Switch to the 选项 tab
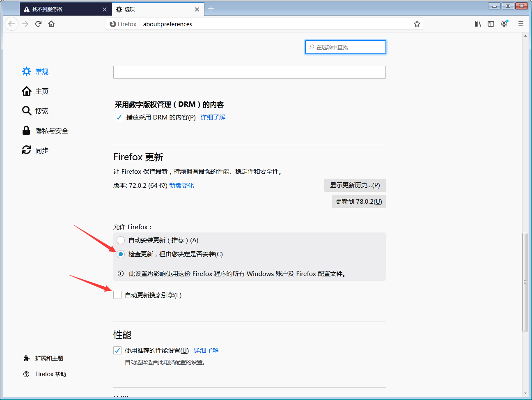532x400 pixels. click(x=158, y=9)
